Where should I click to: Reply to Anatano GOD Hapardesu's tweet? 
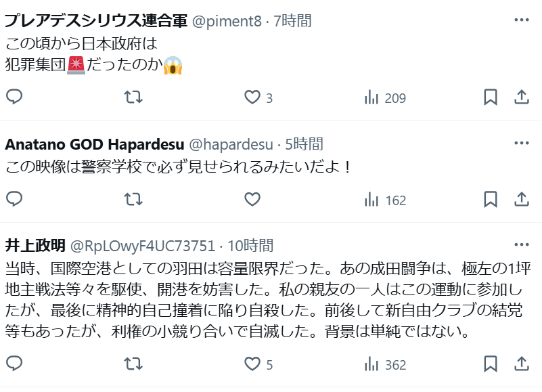pos(14,199)
